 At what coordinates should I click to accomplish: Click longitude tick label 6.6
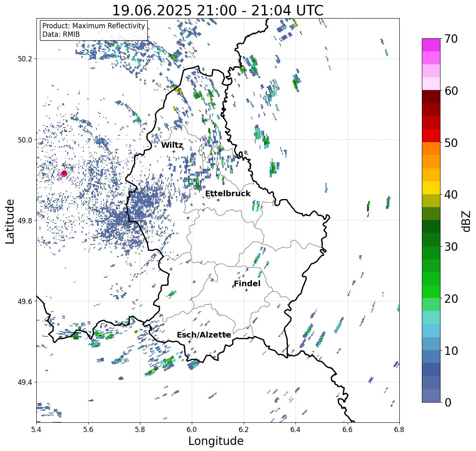click(x=348, y=429)
